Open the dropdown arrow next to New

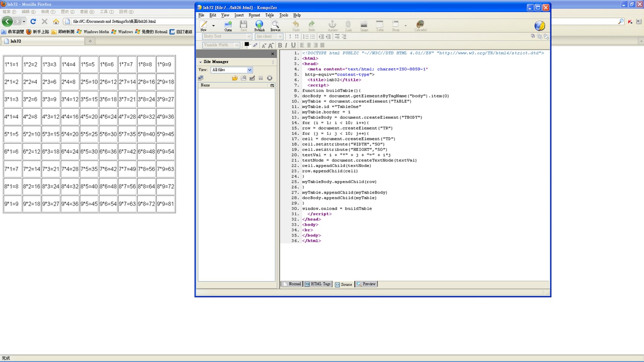[x=213, y=26]
